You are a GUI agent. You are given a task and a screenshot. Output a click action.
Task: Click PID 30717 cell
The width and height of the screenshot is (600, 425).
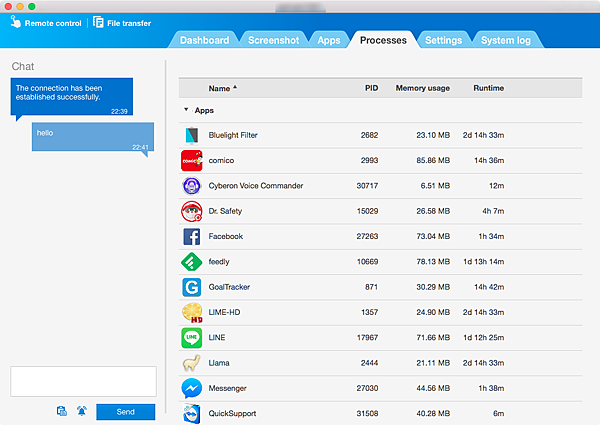point(367,186)
